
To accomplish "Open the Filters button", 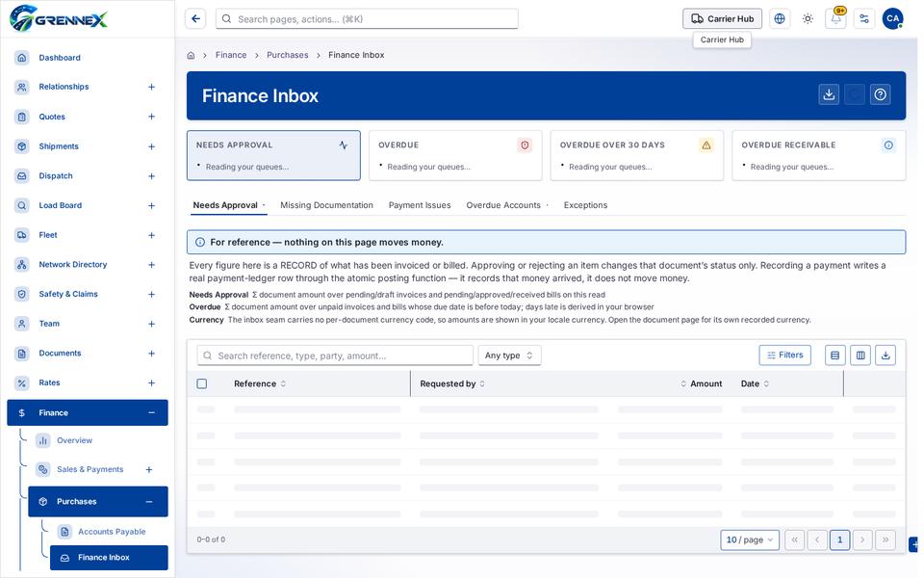I will click(x=785, y=355).
